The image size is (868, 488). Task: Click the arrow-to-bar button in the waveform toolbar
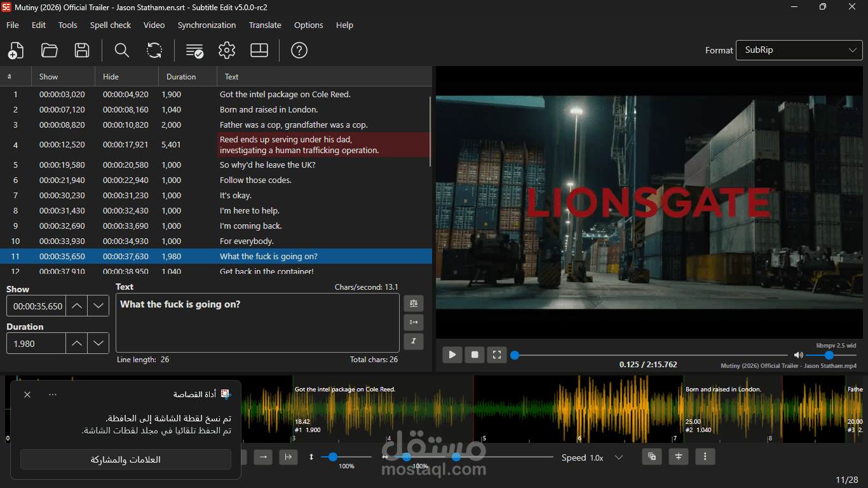click(x=288, y=457)
